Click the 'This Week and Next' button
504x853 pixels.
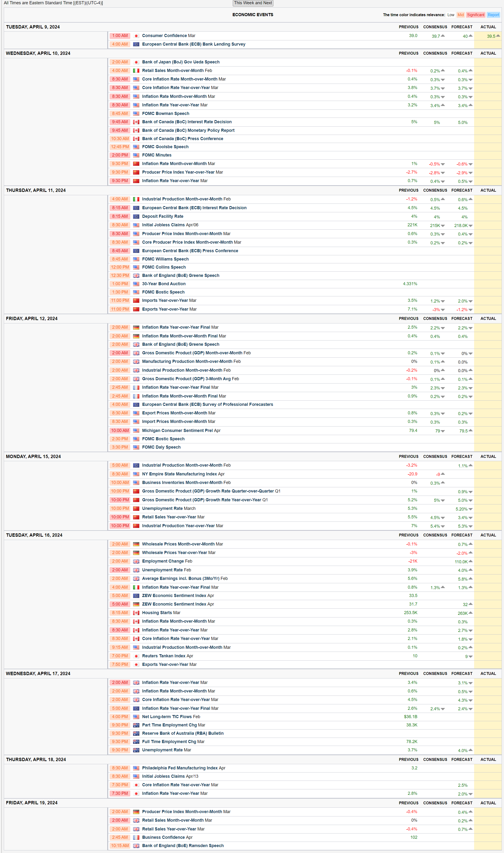click(253, 3)
